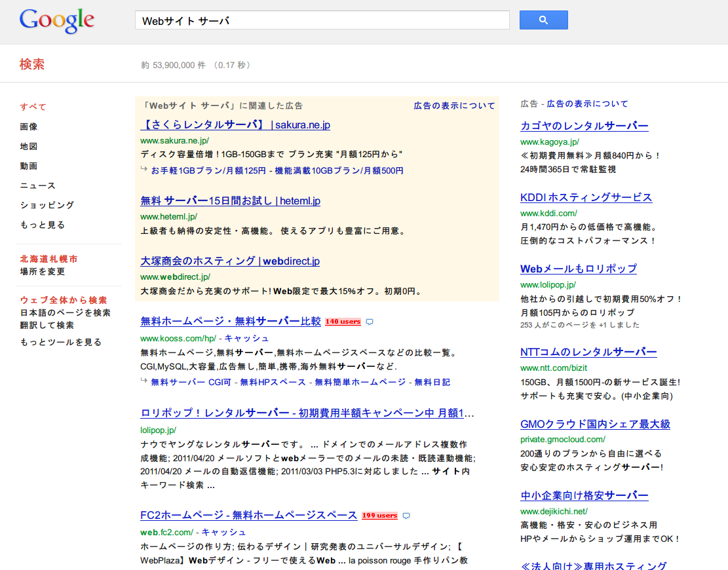
Task: Open お手軽1GBプラン/月額125円 sitelink
Action: [208, 171]
